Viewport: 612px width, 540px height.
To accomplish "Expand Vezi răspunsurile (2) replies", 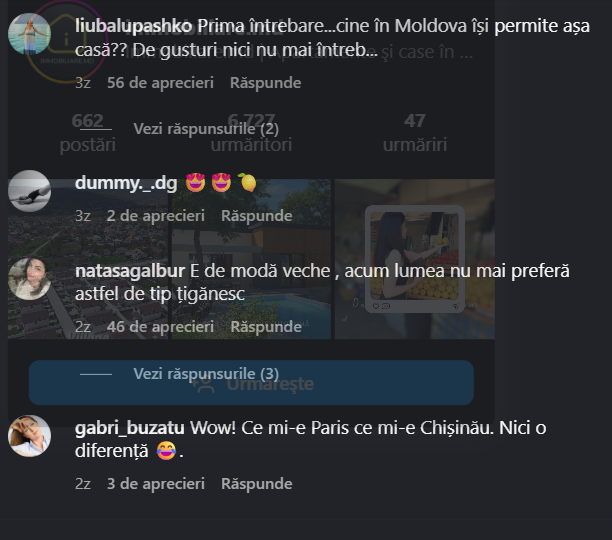I will coord(206,129).
